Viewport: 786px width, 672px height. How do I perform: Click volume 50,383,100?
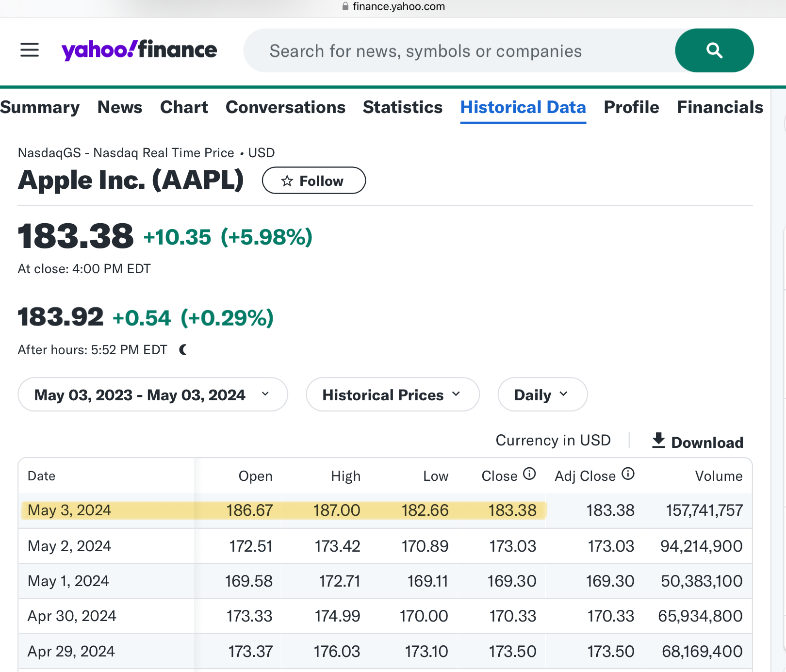pyautogui.click(x=702, y=581)
